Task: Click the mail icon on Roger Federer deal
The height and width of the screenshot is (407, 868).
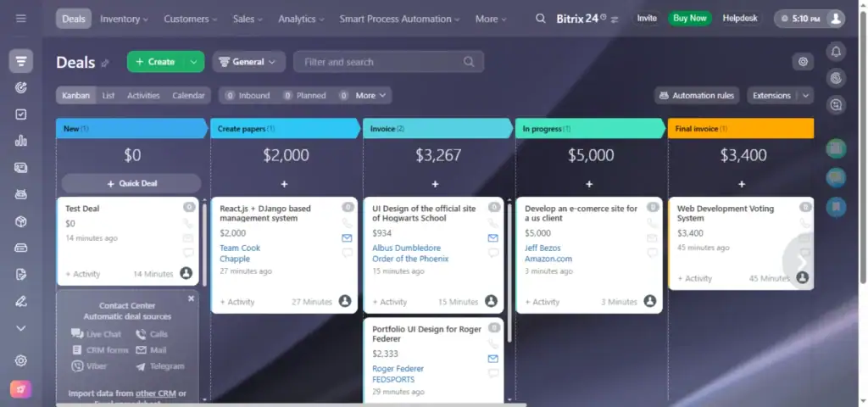Action: 493,359
